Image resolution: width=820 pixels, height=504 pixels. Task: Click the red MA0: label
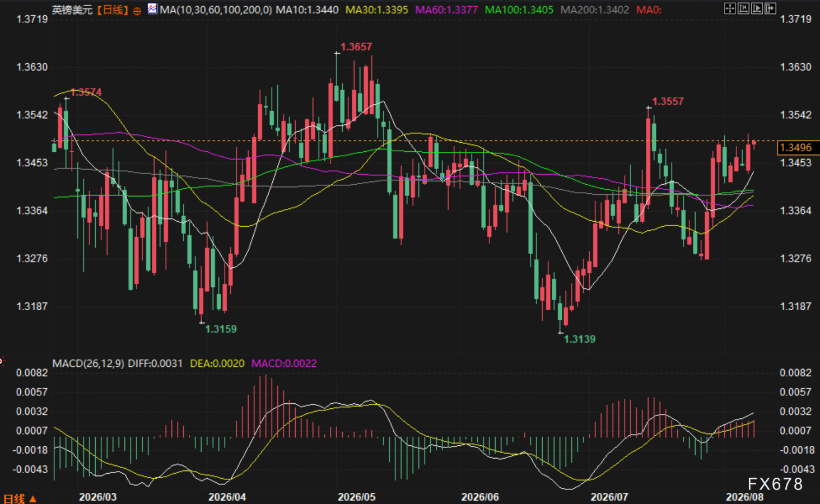[x=649, y=10]
